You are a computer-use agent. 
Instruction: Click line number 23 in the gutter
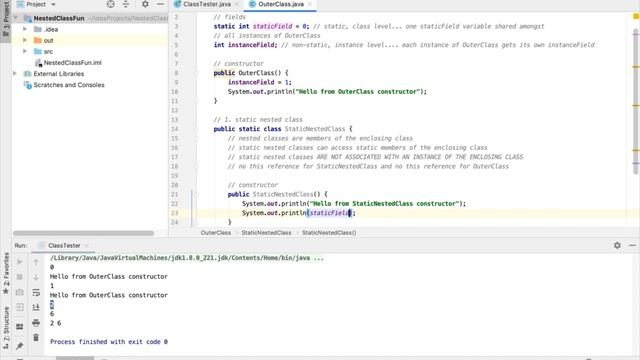(174, 213)
